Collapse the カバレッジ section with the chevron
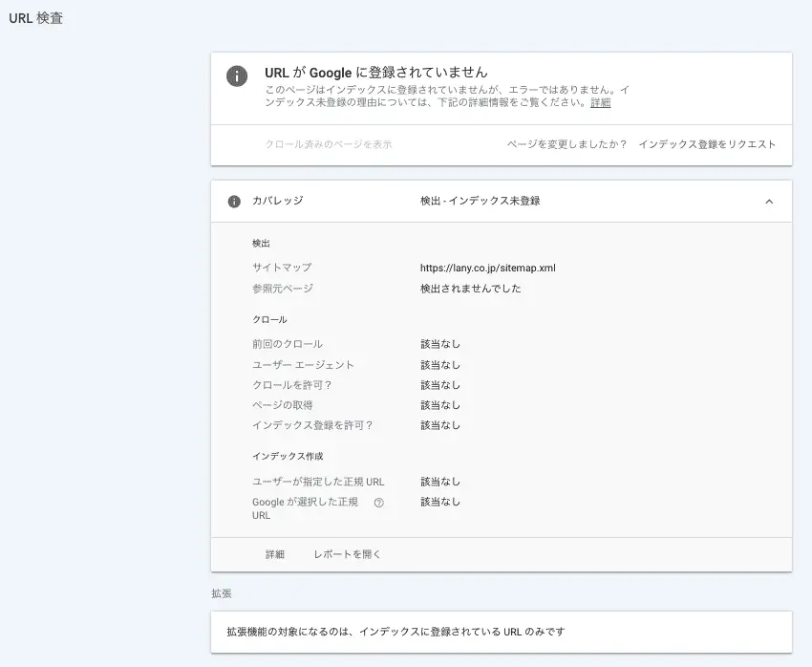This screenshot has width=812, height=667. [x=769, y=202]
